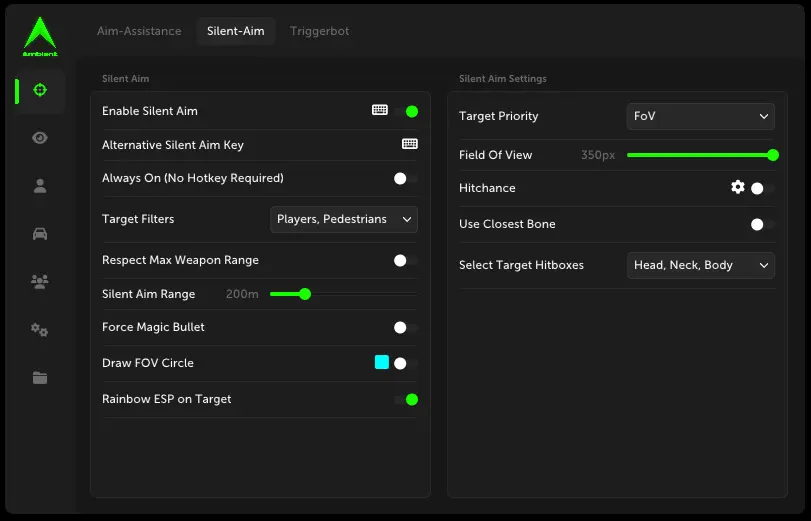
Task: Open the car vehicle section in sidebar
Action: [x=40, y=234]
